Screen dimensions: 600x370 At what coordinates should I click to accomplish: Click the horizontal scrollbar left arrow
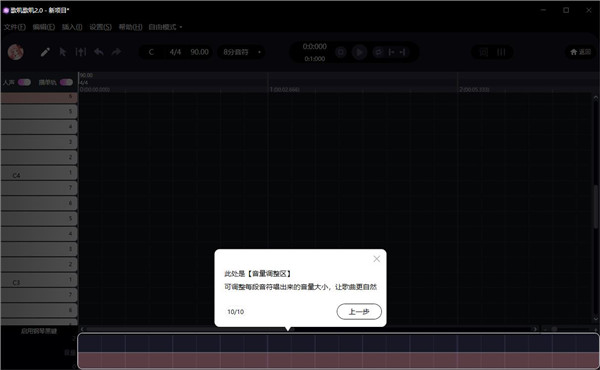coord(82,329)
